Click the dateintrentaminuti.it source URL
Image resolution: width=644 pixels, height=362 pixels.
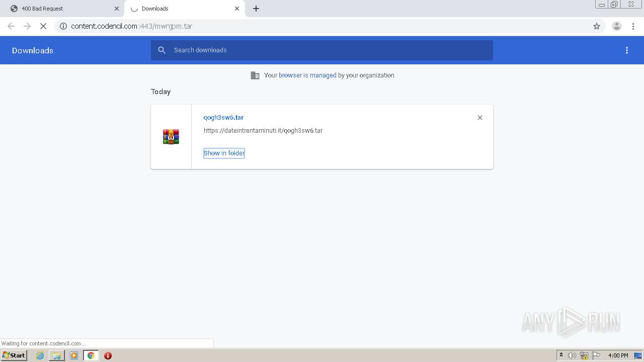point(263,131)
